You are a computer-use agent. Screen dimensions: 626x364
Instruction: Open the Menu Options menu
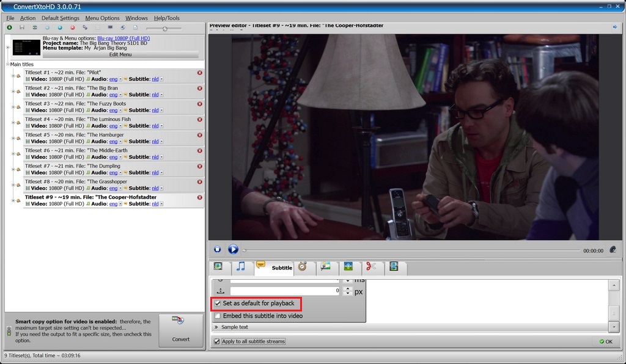coord(102,18)
